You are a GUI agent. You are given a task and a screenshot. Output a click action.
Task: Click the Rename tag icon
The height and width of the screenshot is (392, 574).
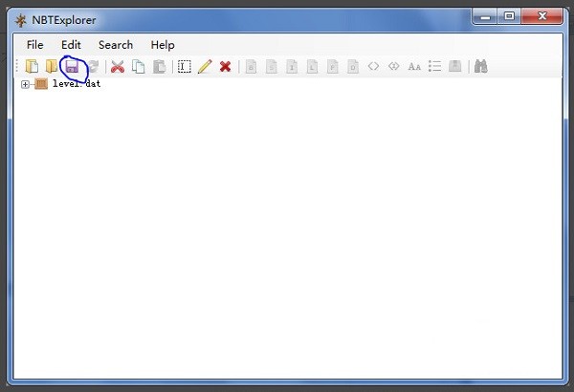click(x=185, y=67)
